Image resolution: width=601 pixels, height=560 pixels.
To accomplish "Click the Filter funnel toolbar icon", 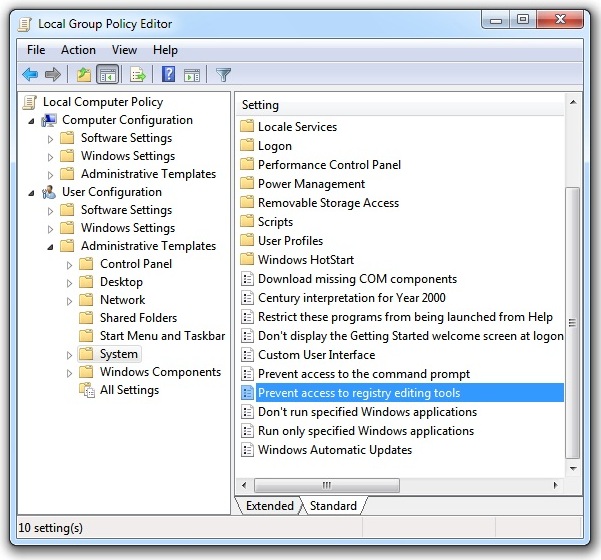I will (224, 75).
